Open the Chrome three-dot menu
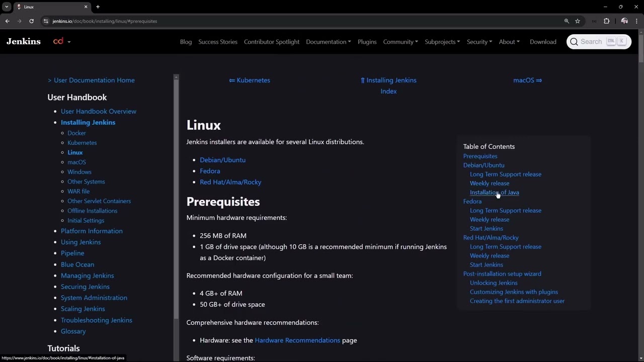The width and height of the screenshot is (644, 362). pyautogui.click(x=637, y=21)
